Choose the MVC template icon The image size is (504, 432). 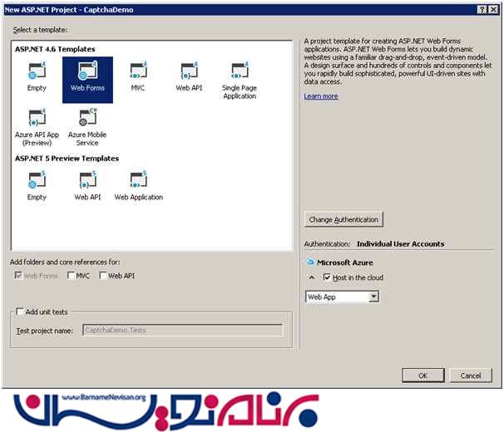coord(138,71)
